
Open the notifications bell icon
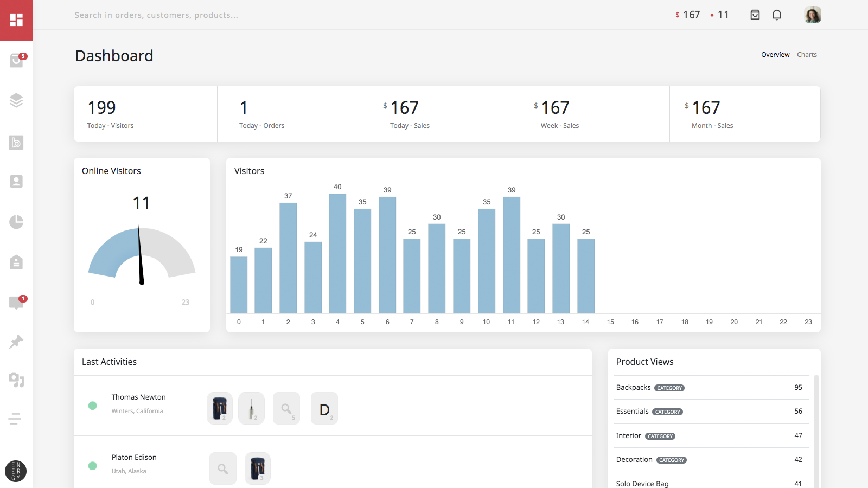point(777,15)
